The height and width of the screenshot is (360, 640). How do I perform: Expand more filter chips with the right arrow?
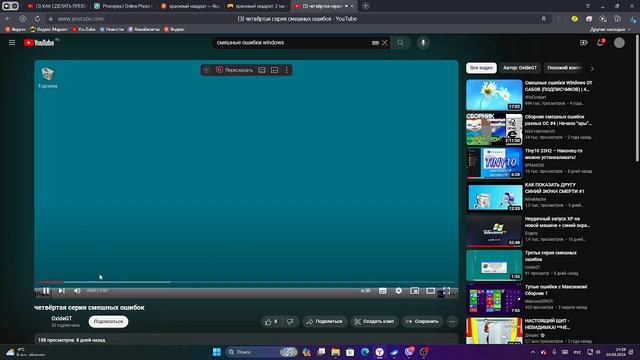pos(592,68)
